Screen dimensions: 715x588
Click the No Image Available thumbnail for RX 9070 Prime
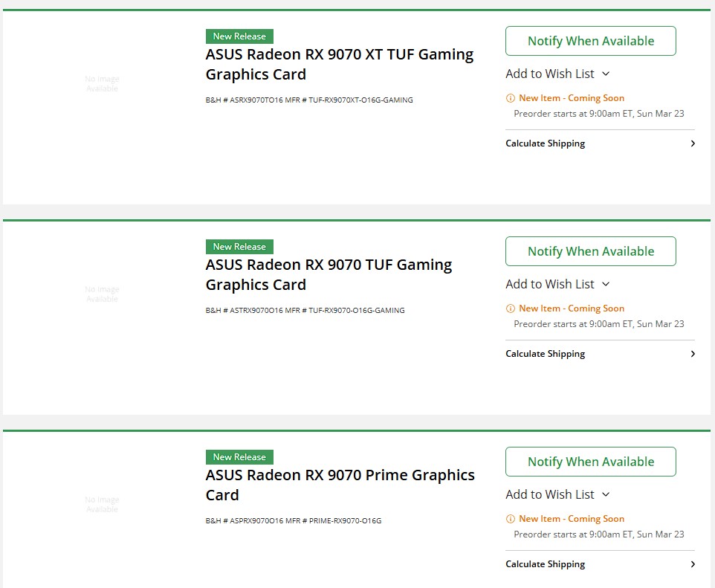(102, 505)
